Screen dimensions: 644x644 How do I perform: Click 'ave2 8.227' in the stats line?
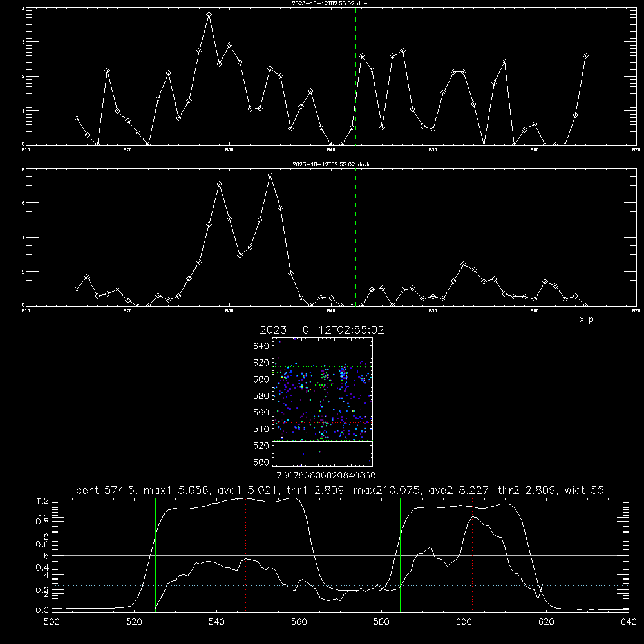pyautogui.click(x=459, y=490)
